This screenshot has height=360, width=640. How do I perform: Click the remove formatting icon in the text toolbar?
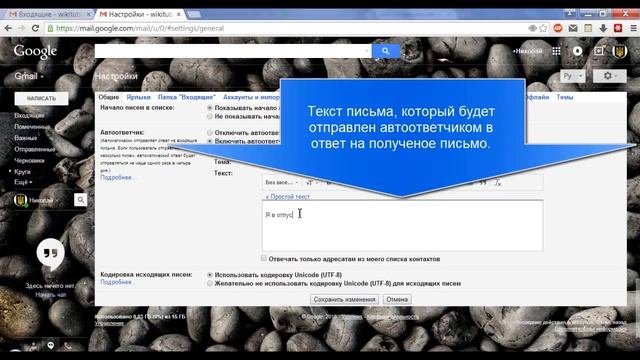point(498,182)
